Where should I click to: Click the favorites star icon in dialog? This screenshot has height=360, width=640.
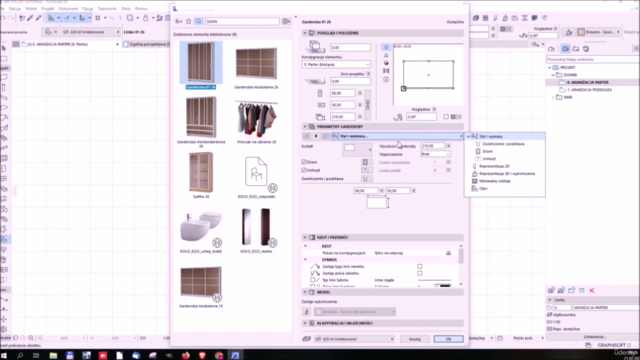[x=189, y=21]
